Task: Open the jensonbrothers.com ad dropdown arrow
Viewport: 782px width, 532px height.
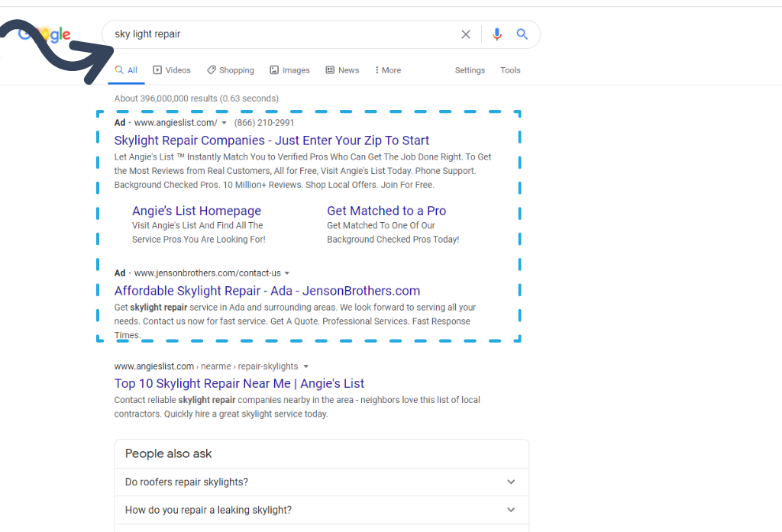Action: pyautogui.click(x=287, y=273)
